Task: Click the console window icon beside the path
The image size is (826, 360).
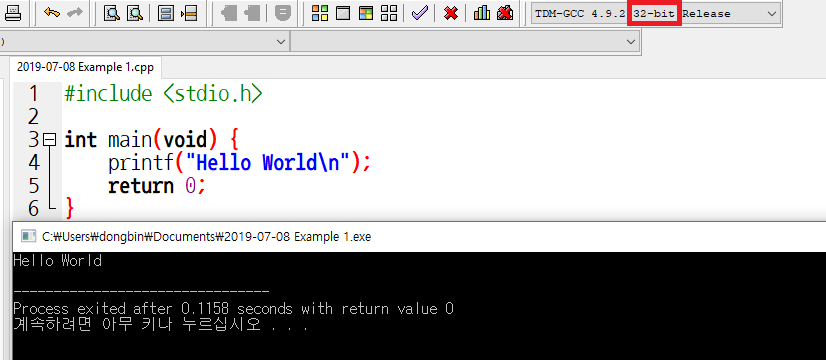Action: (x=28, y=237)
